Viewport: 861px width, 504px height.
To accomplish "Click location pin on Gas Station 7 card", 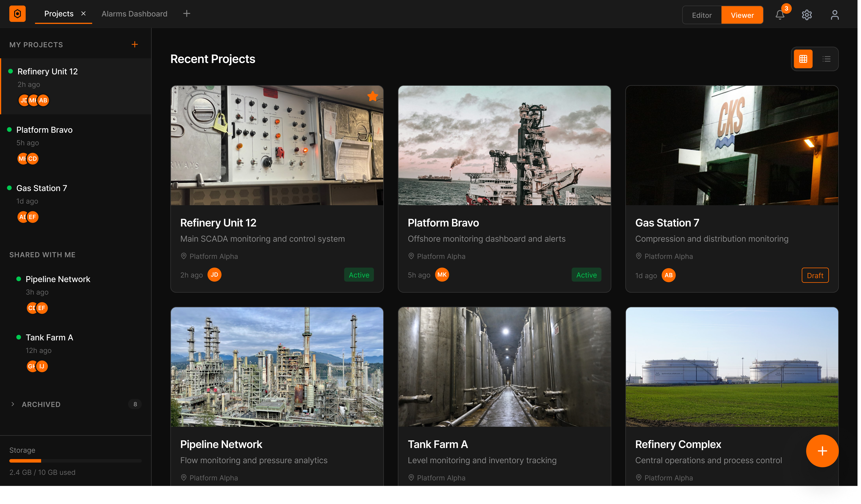I will [x=639, y=256].
